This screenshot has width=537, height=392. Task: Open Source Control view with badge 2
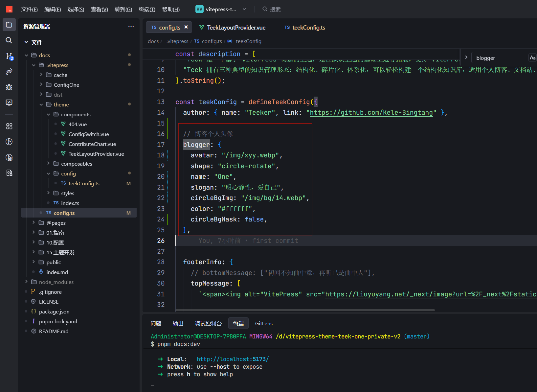click(9, 56)
